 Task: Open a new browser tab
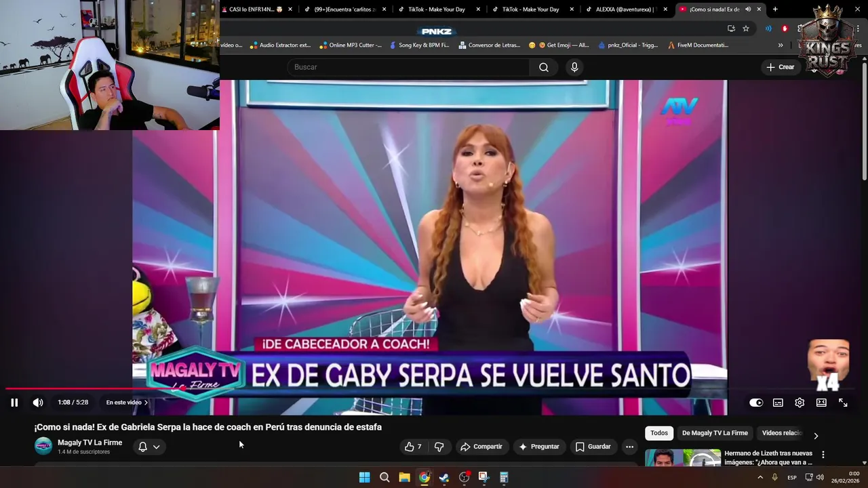[775, 9]
